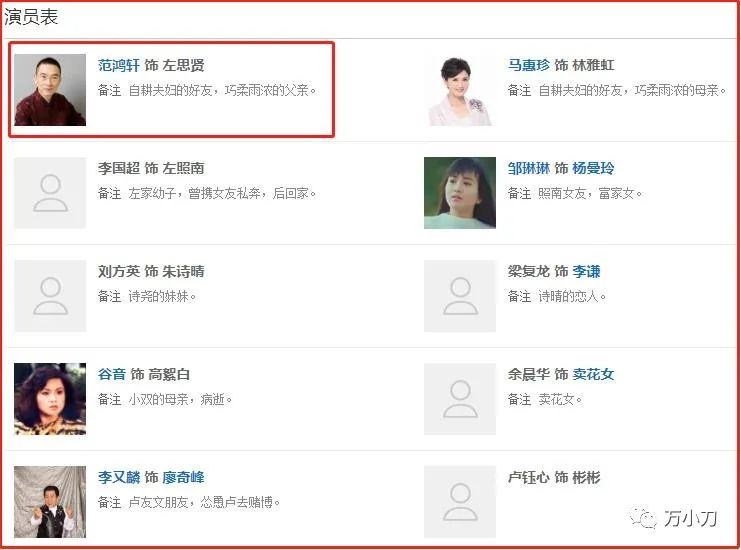Click placeholder avatar icon for 卢钰心
The width and height of the screenshot is (741, 550).
[x=460, y=502]
